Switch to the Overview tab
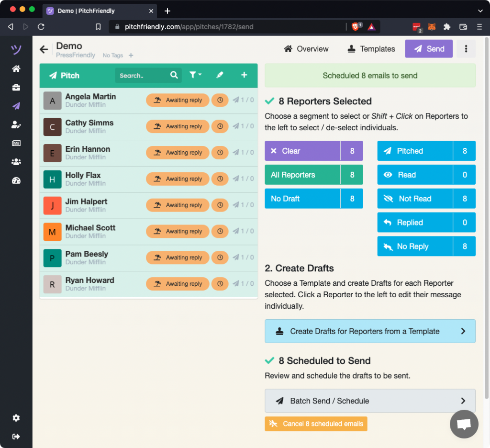490x448 pixels. coord(306,49)
